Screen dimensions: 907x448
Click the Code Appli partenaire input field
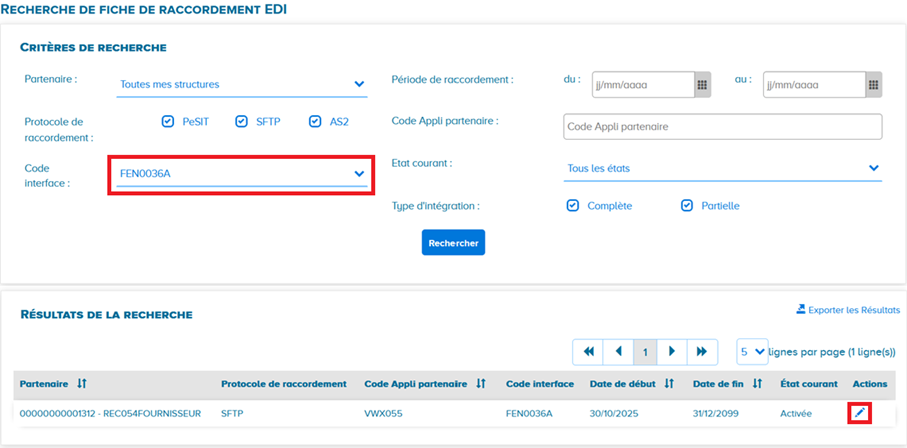pos(722,127)
